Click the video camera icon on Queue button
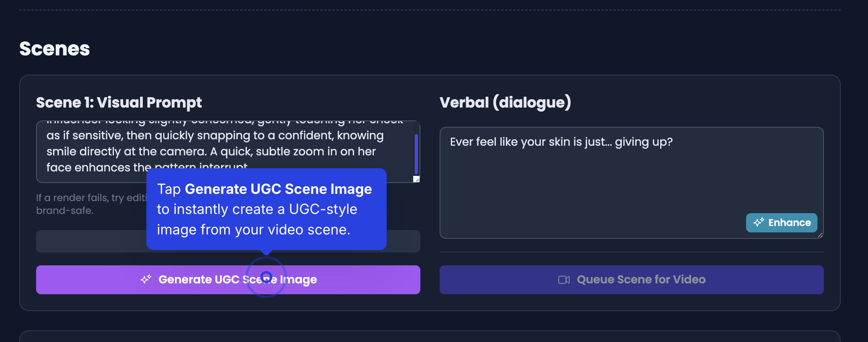Screen dimensions: 868x342 point(564,280)
